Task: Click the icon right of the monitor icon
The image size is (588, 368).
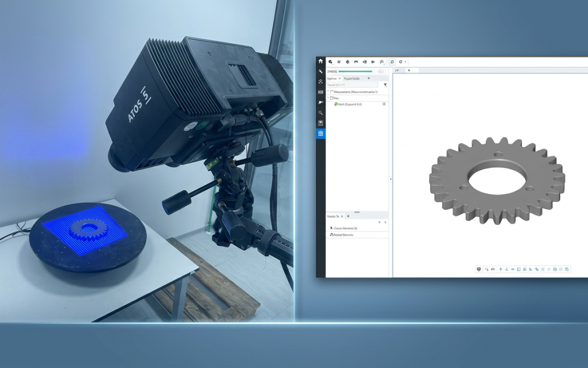Action: (x=487, y=269)
